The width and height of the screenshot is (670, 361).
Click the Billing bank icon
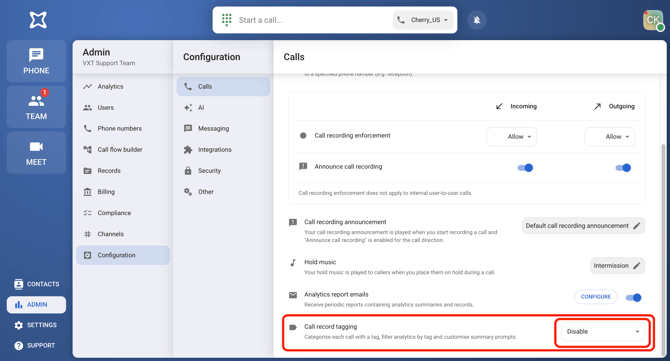(88, 192)
